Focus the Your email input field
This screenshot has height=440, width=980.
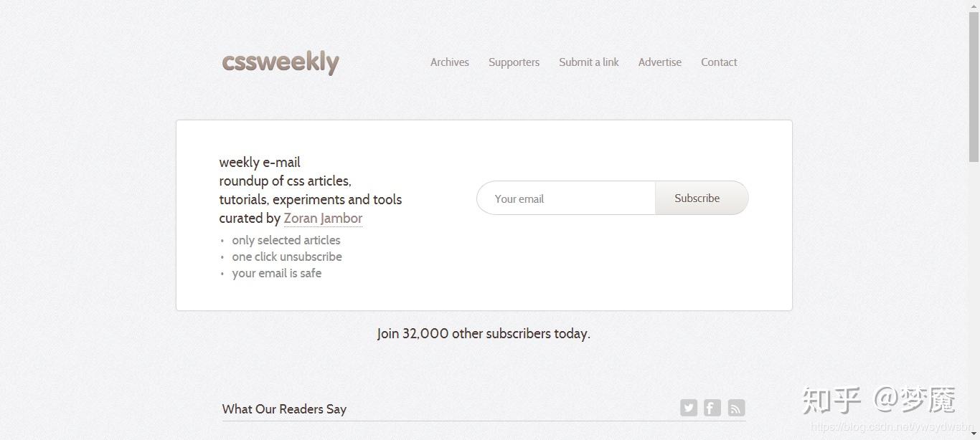566,199
